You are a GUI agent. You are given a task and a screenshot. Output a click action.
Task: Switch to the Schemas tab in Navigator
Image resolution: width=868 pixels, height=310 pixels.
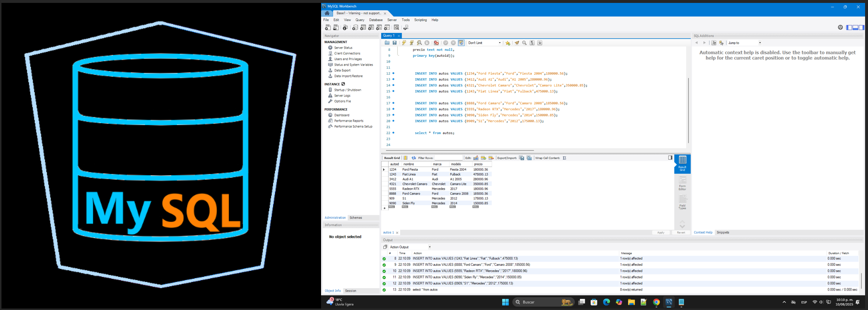point(356,218)
